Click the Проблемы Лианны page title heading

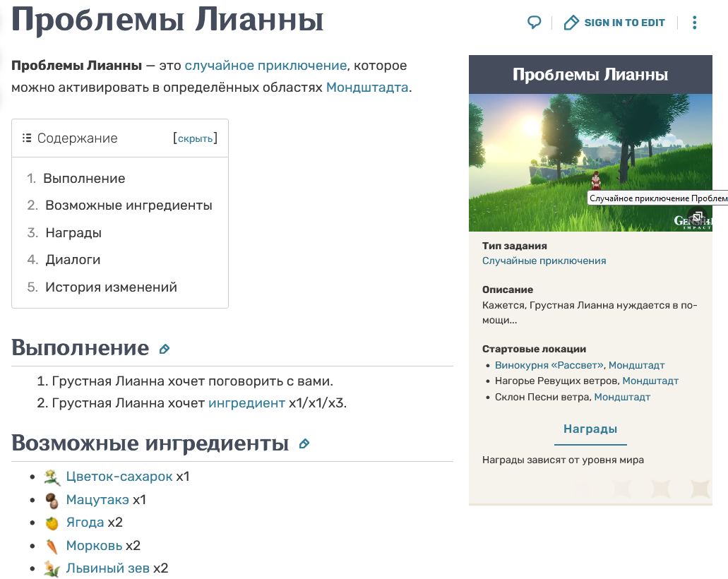click(167, 20)
